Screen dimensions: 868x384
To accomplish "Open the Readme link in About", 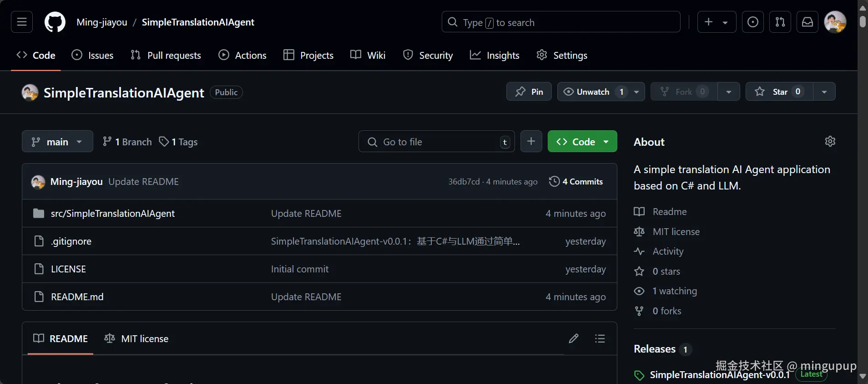I will click(x=660, y=211).
